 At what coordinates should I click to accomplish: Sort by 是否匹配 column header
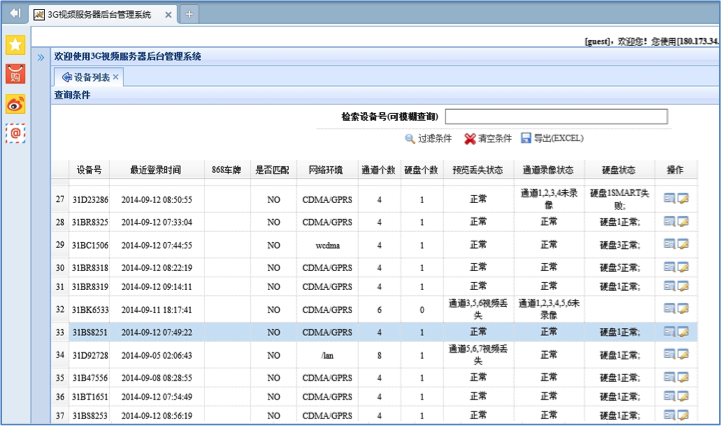(x=272, y=170)
